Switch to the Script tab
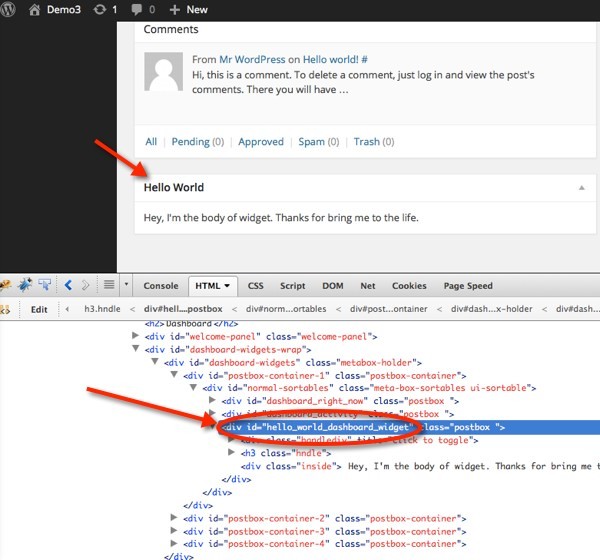The image size is (600, 560). pyautogui.click(x=293, y=286)
